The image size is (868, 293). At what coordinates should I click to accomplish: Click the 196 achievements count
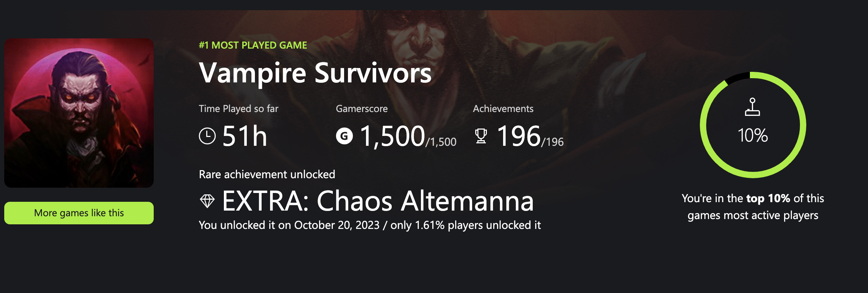coord(518,136)
